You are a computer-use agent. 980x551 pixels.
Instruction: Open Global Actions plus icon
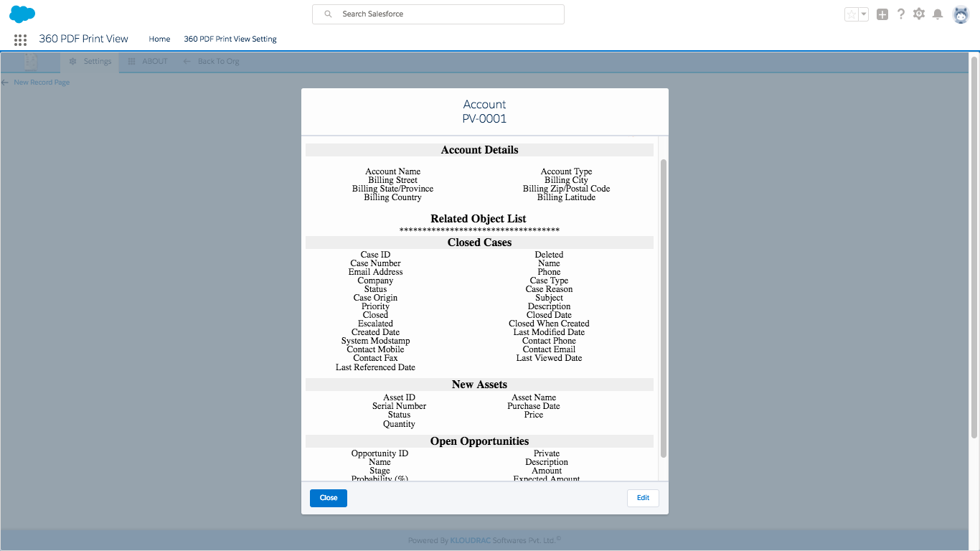click(882, 14)
